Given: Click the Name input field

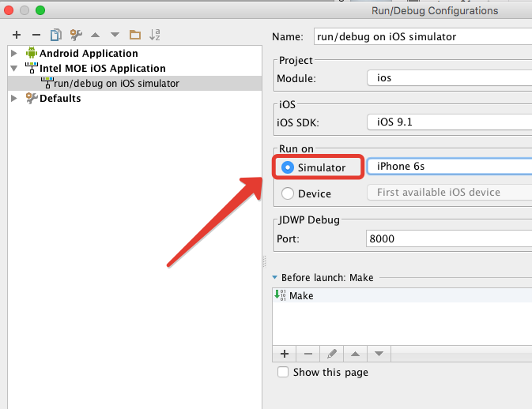Looking at the screenshot, I should point(423,36).
